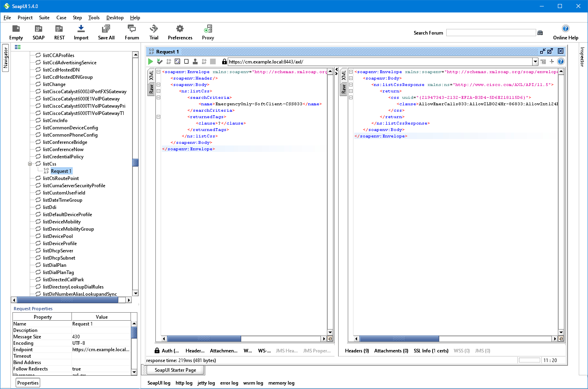Submit the request with the green arrow

[x=150, y=61]
